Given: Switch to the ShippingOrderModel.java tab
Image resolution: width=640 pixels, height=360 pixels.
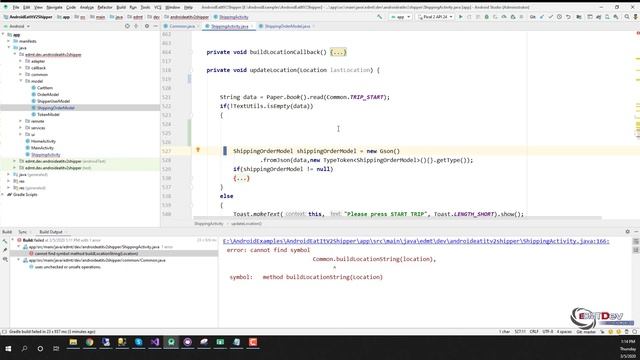Looking at the screenshot, I should point(287,26).
